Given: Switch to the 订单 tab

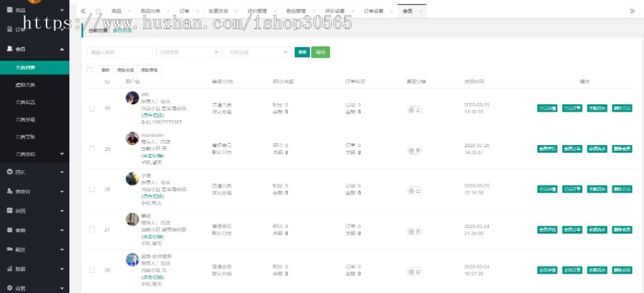Looking at the screenshot, I should (185, 11).
